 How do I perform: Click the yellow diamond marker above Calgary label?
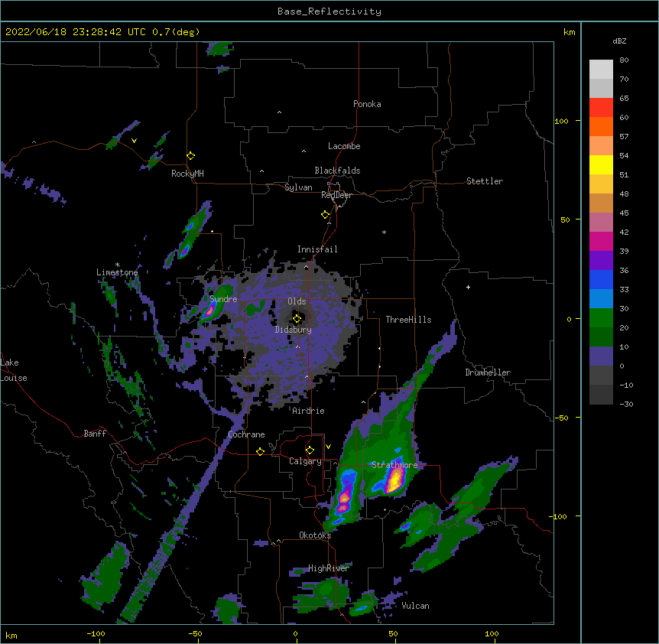pos(310,450)
